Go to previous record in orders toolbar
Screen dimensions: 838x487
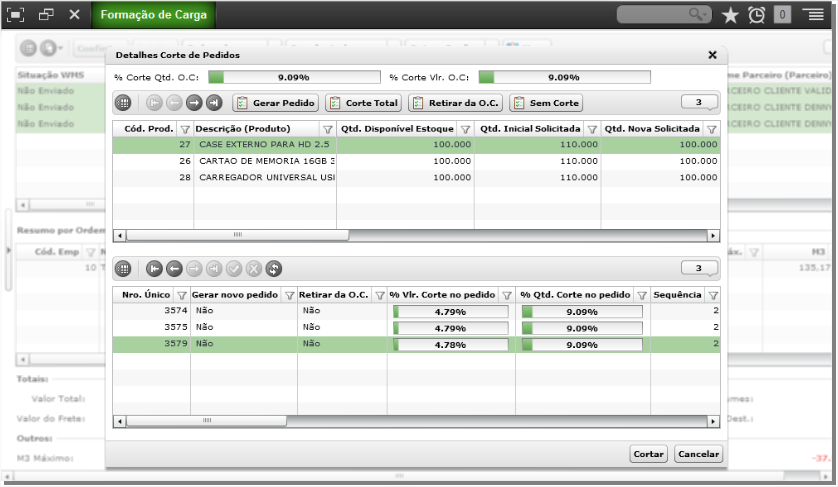[x=174, y=269]
